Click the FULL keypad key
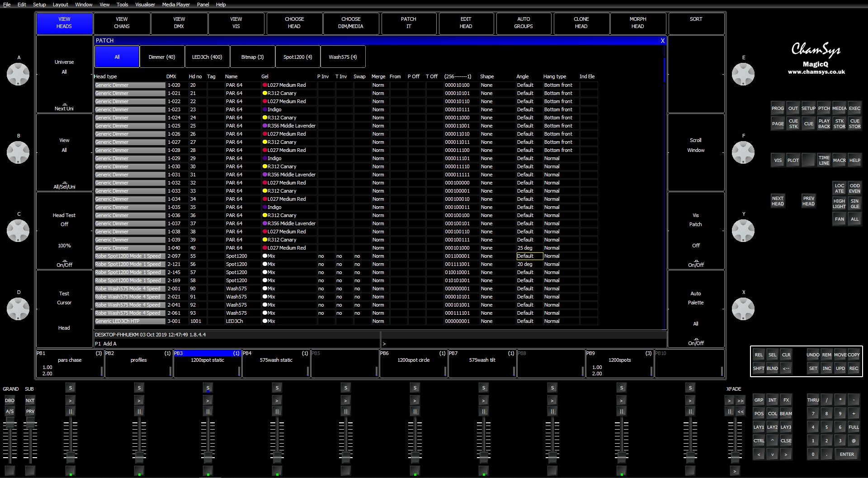Screen dimensions: 868x478 [854, 427]
